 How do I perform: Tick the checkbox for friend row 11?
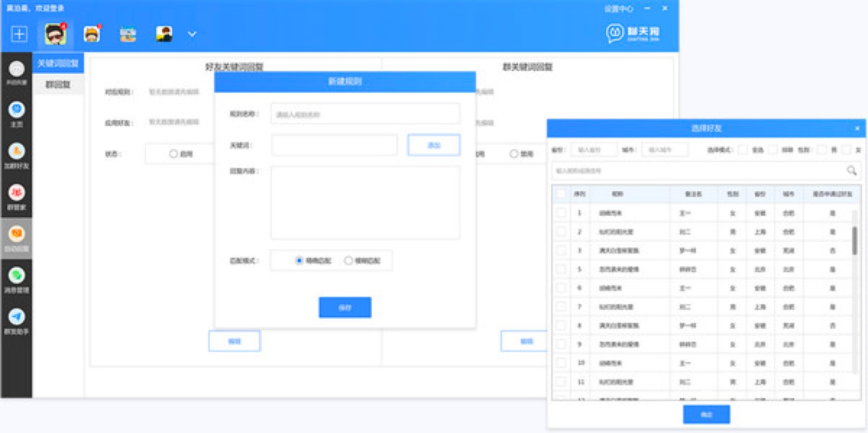click(561, 381)
